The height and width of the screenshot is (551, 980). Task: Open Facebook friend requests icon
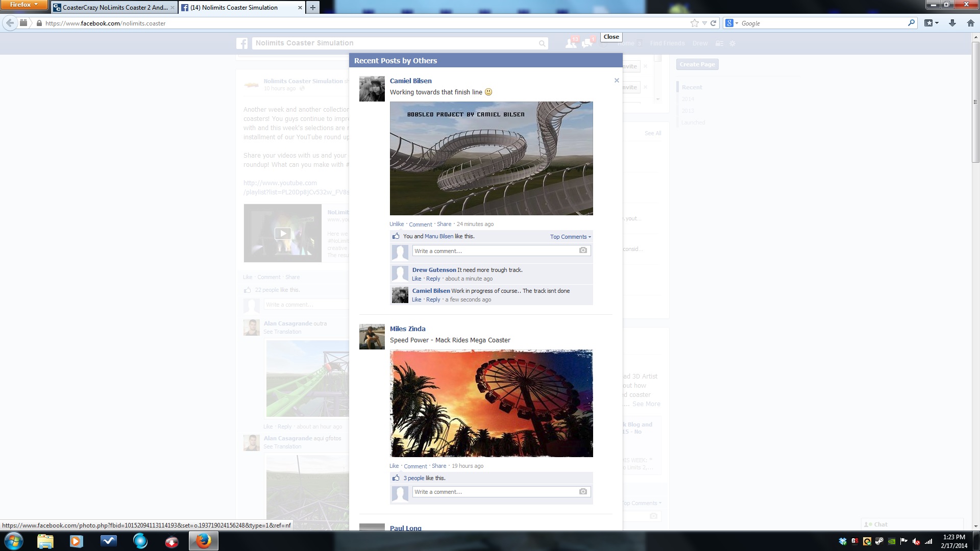571,43
